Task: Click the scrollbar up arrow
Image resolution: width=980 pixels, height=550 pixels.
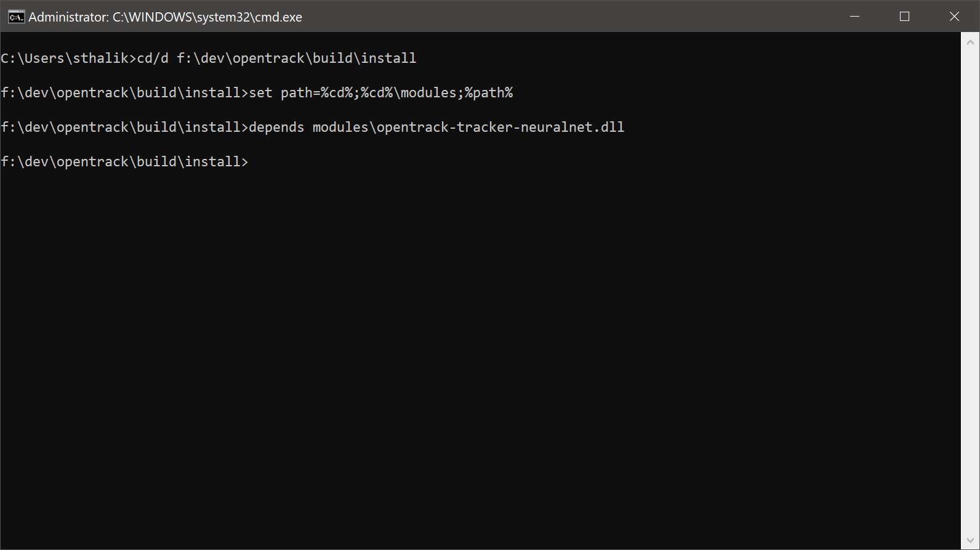Action: pos(971,41)
